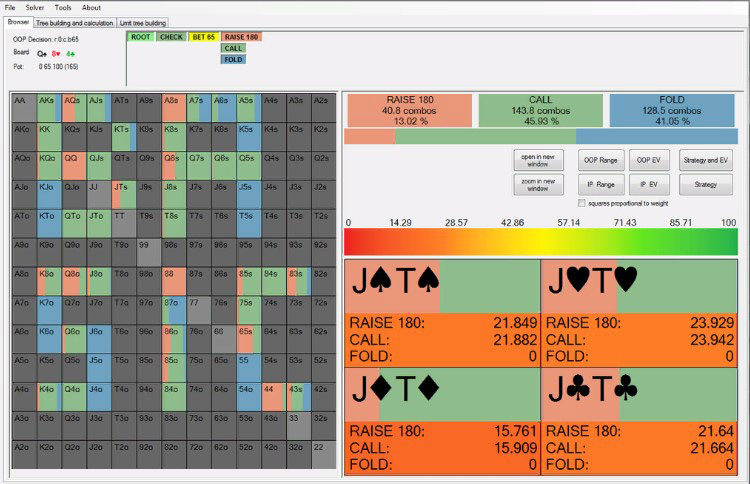
Task: Click open in new window button
Action: (538, 160)
